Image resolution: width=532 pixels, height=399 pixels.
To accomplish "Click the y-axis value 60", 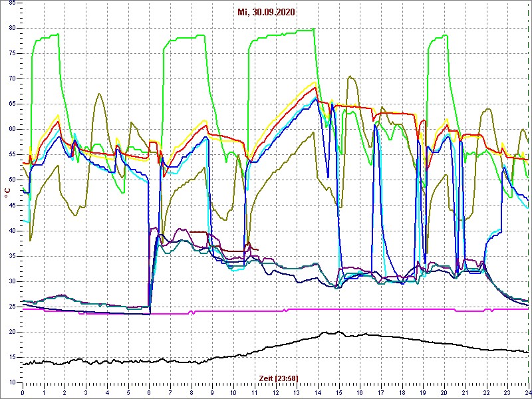I will tap(11, 130).
